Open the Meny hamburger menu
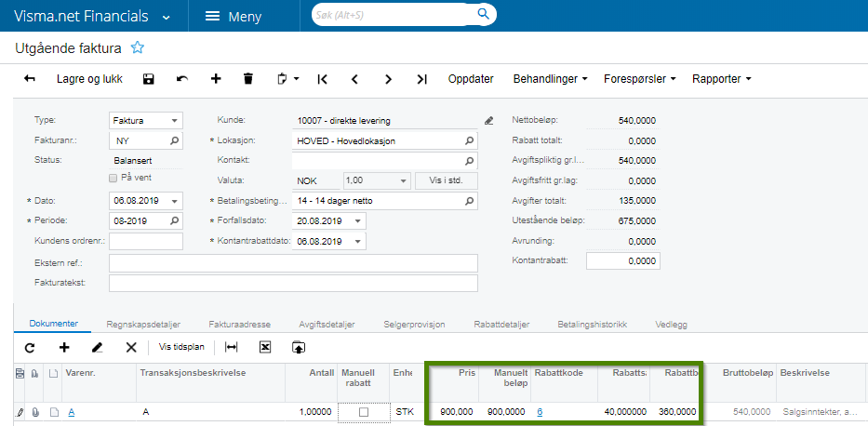868x426 pixels. point(234,17)
